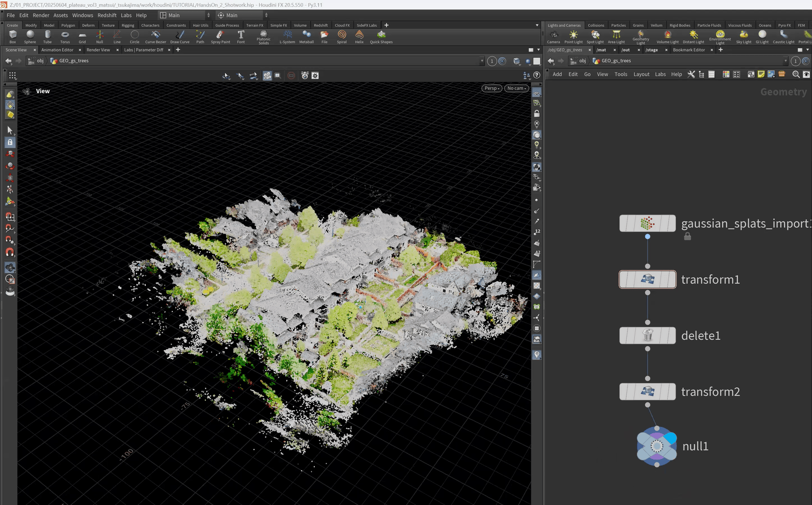Open the No cam camera dropdown
Image resolution: width=812 pixels, height=505 pixels.
(516, 88)
